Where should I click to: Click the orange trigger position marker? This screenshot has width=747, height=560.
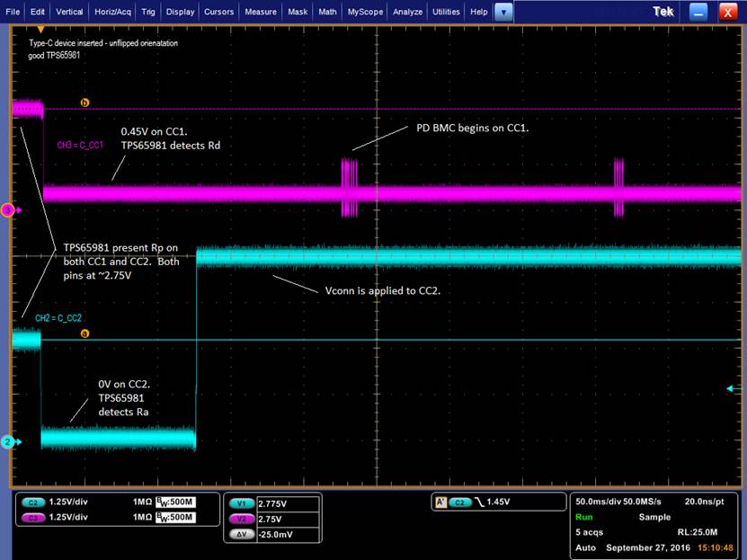pyautogui.click(x=41, y=30)
